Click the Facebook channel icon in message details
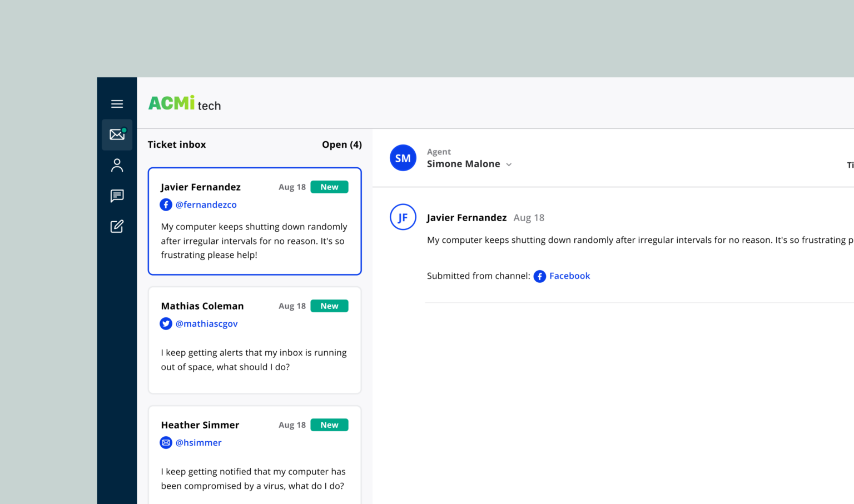The width and height of the screenshot is (854, 504). (x=539, y=276)
